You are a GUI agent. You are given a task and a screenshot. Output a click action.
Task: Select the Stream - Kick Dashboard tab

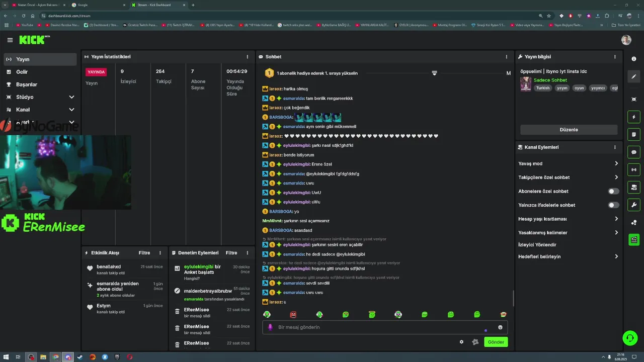pos(159,5)
